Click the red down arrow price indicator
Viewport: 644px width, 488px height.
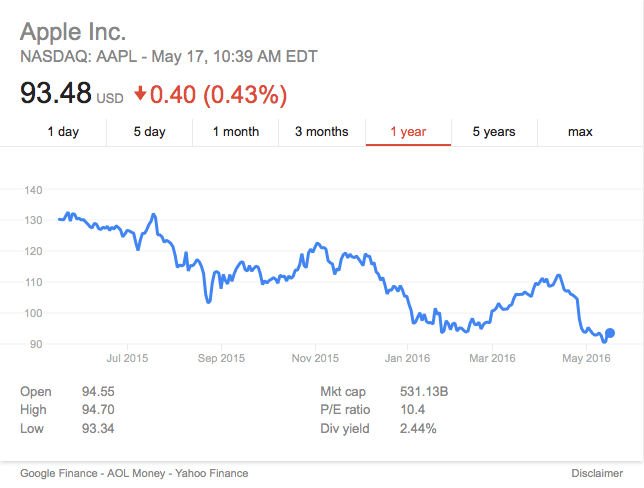140,93
